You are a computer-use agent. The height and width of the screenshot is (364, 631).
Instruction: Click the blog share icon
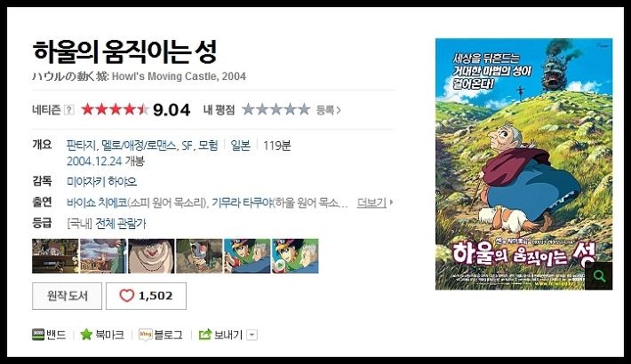pos(145,335)
